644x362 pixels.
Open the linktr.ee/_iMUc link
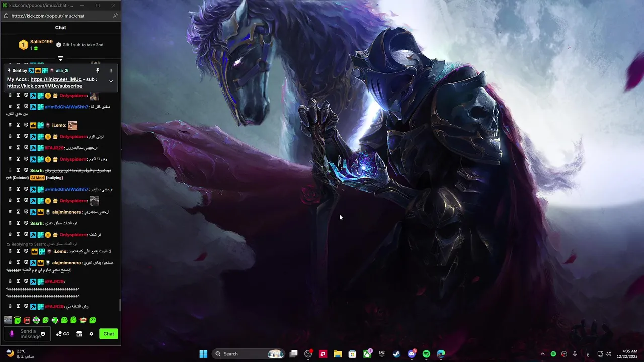click(56, 79)
